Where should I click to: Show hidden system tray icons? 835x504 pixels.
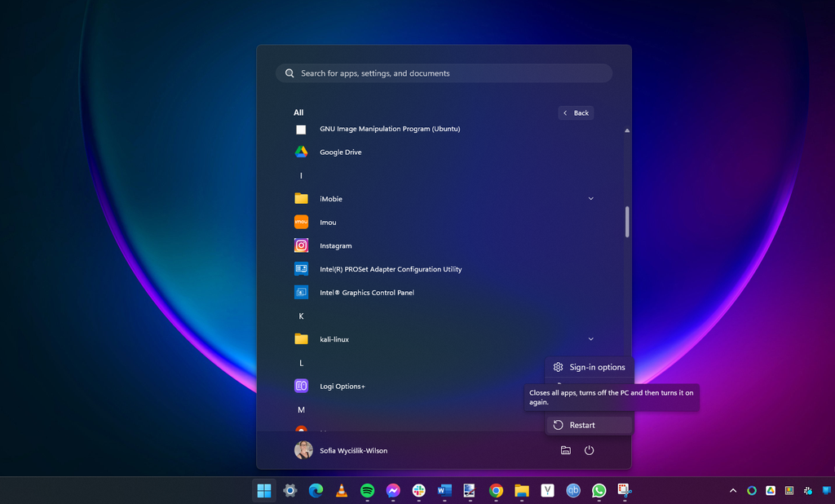click(x=732, y=490)
